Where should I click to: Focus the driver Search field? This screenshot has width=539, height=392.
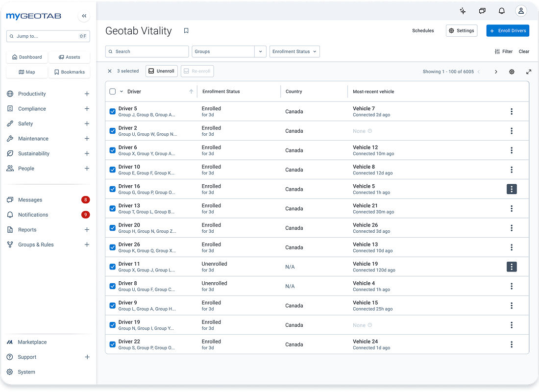pyautogui.click(x=147, y=51)
